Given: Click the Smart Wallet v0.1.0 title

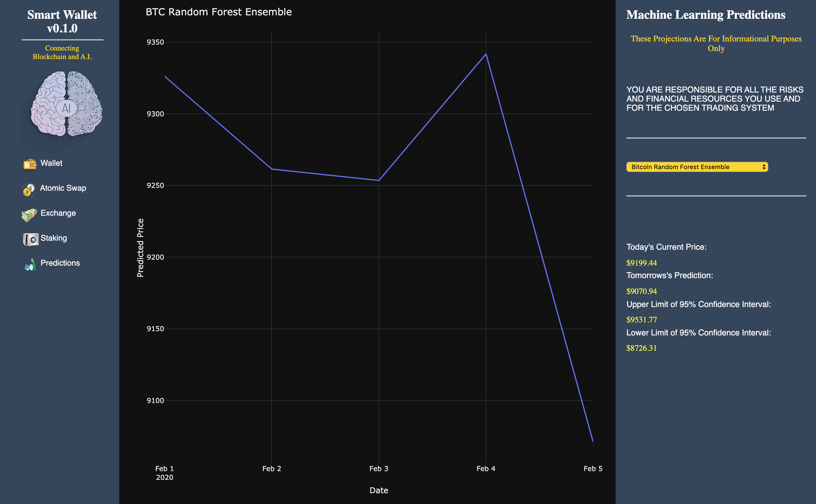Looking at the screenshot, I should [x=62, y=21].
